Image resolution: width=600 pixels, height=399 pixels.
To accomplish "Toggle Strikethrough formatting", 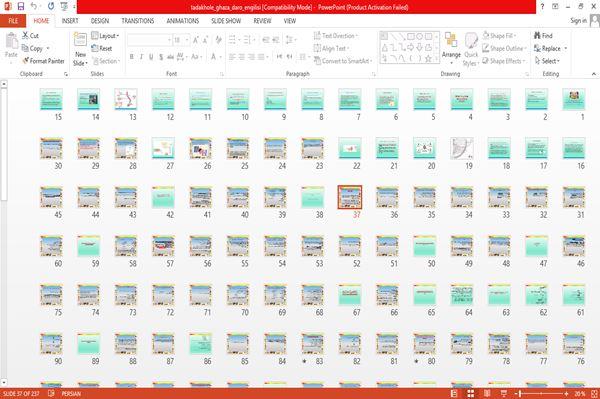I will tap(170, 57).
